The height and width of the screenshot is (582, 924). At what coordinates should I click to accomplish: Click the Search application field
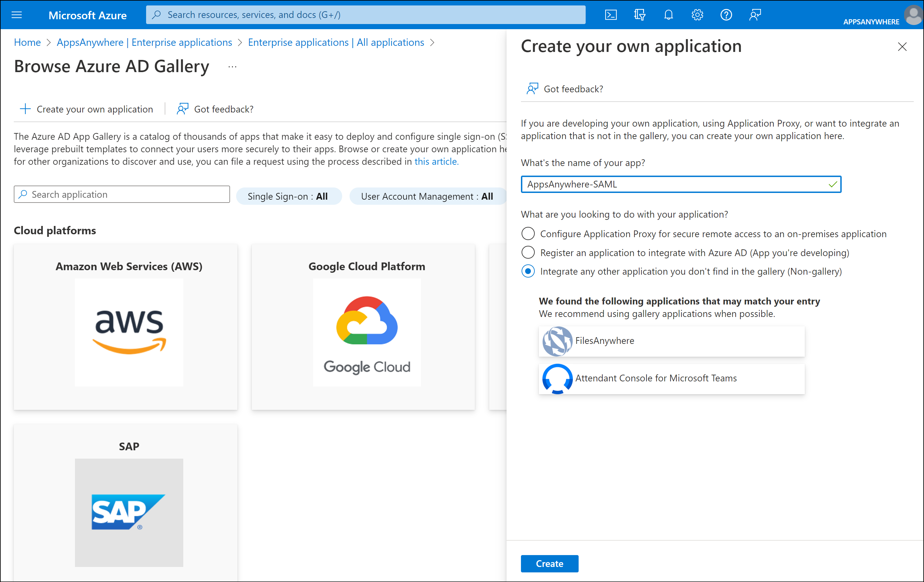[121, 194]
